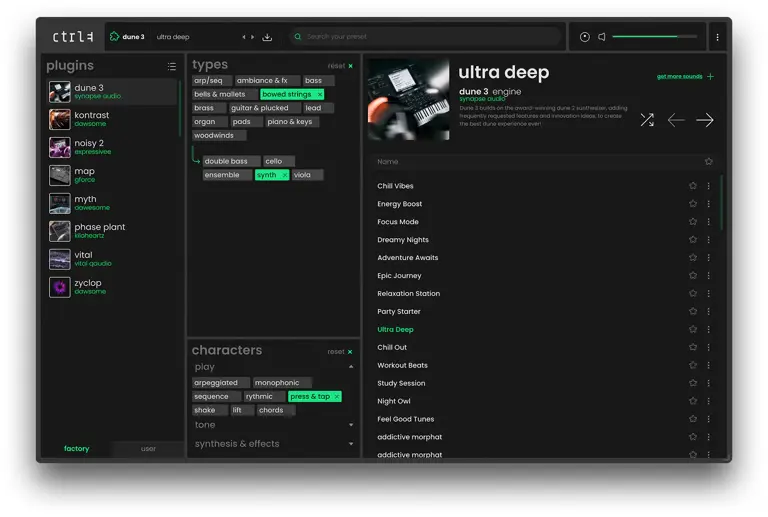Image resolution: width=768 pixels, height=517 pixels.
Task: Click the dune 3 plugin icon in header
Action: point(114,36)
